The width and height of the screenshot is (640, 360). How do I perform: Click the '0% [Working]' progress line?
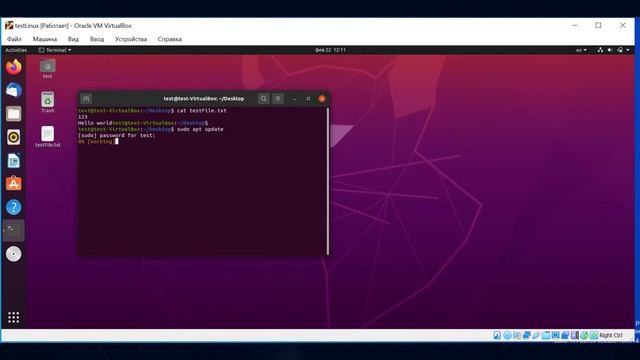point(96,141)
